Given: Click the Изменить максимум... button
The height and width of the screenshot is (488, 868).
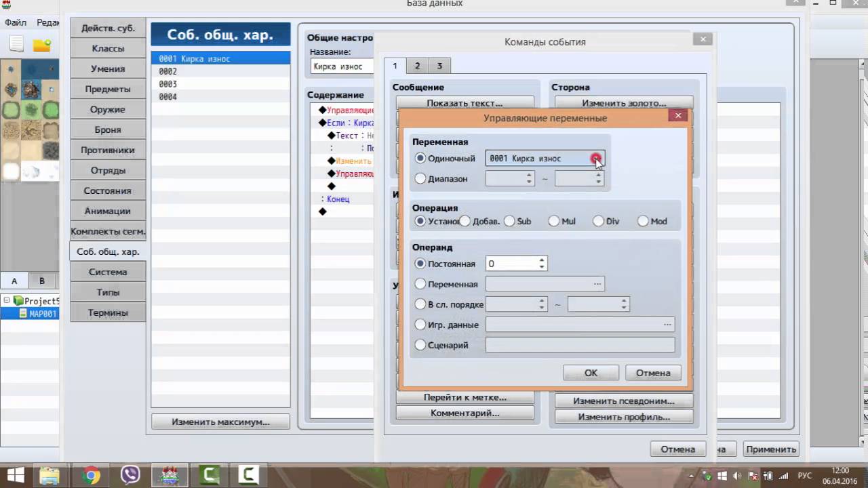Looking at the screenshot, I should tap(220, 422).
